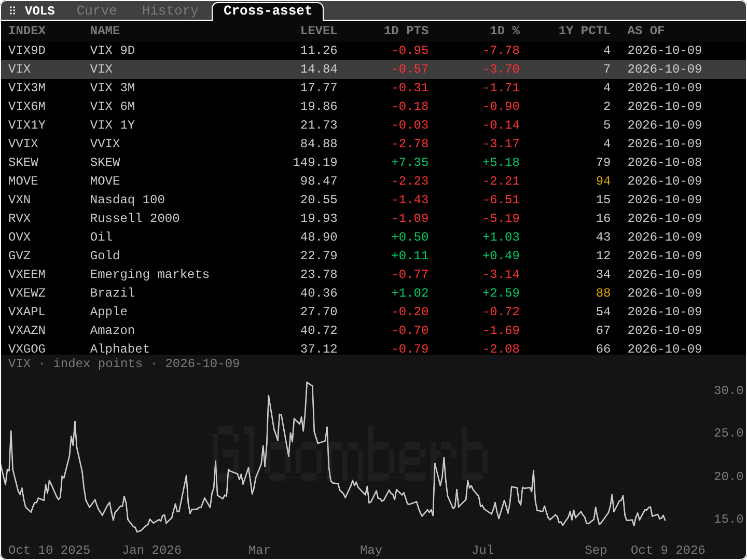
Task: Pick the SKEW index row
Action: [x=374, y=162]
